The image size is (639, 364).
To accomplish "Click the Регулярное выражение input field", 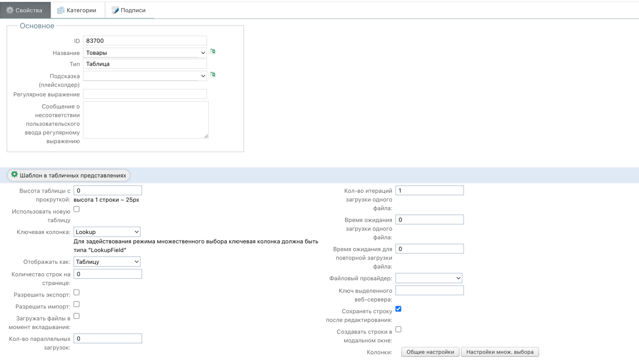I will 145,94.
